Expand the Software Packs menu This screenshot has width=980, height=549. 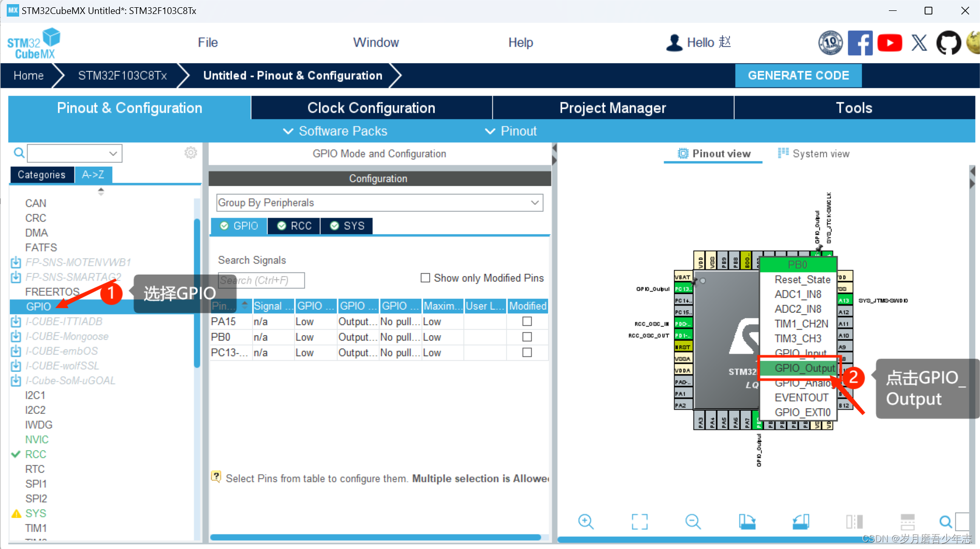click(335, 131)
